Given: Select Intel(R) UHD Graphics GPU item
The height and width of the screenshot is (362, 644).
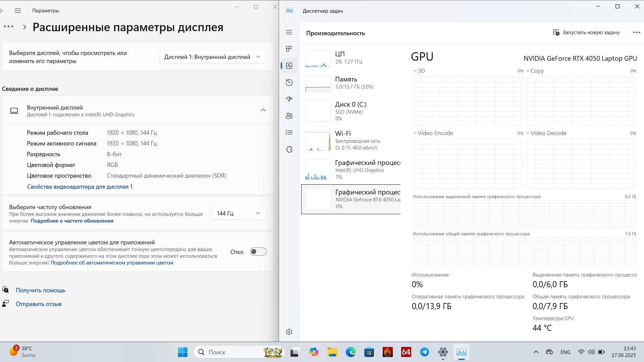Looking at the screenshot, I should 351,170.
